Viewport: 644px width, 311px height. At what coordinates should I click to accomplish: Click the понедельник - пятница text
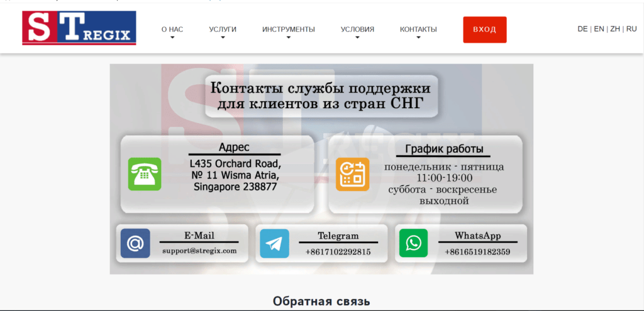tap(444, 167)
